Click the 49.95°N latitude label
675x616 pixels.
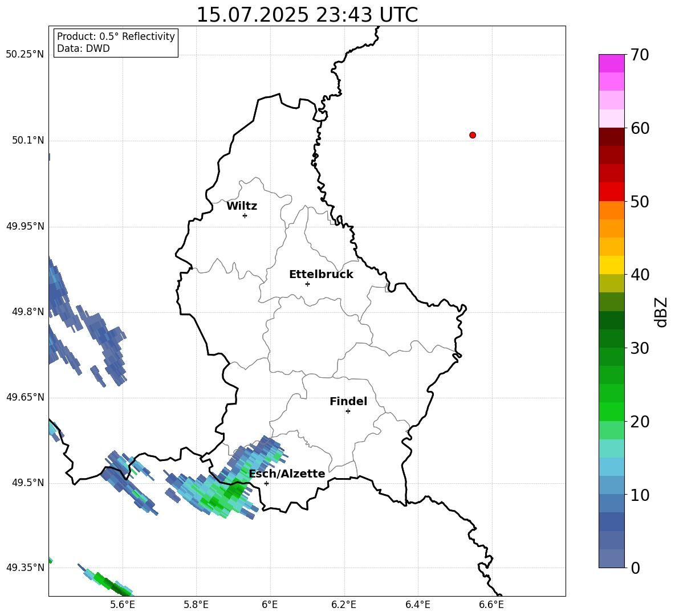[25, 226]
